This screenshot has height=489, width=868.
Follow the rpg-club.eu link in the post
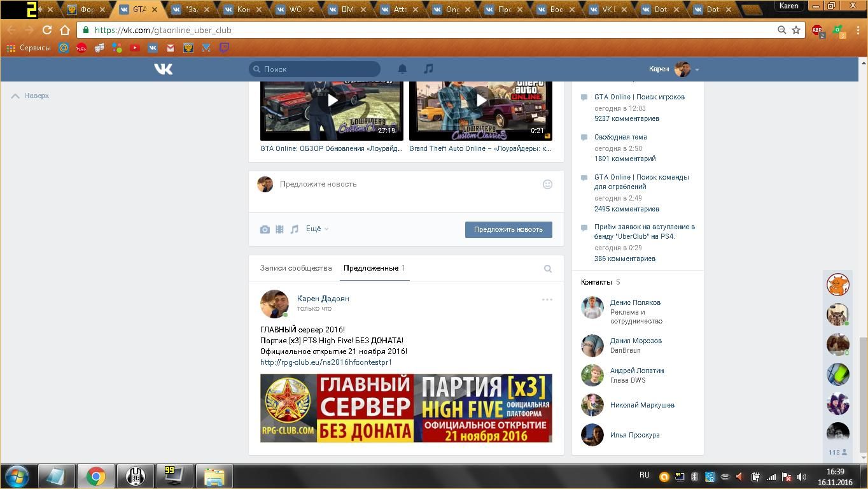coord(326,362)
